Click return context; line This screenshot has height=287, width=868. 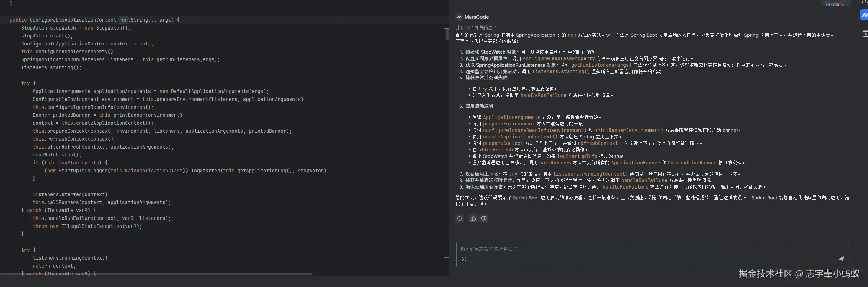click(54, 266)
